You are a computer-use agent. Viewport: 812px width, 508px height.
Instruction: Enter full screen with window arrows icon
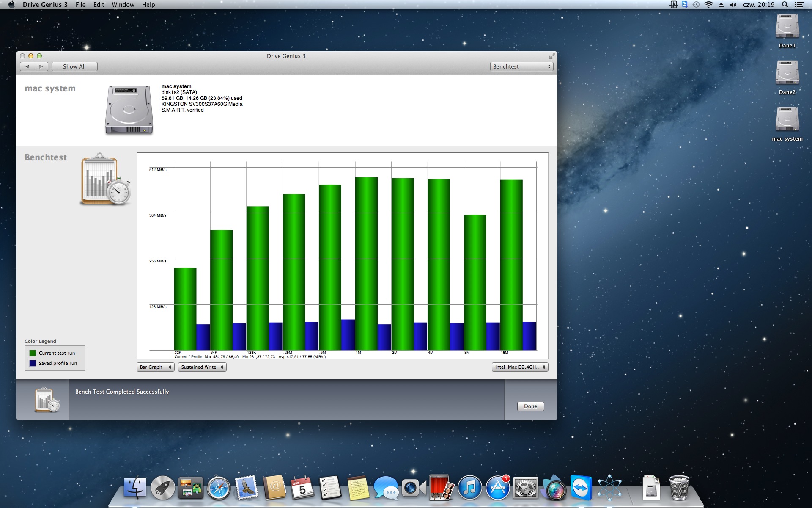pos(552,56)
